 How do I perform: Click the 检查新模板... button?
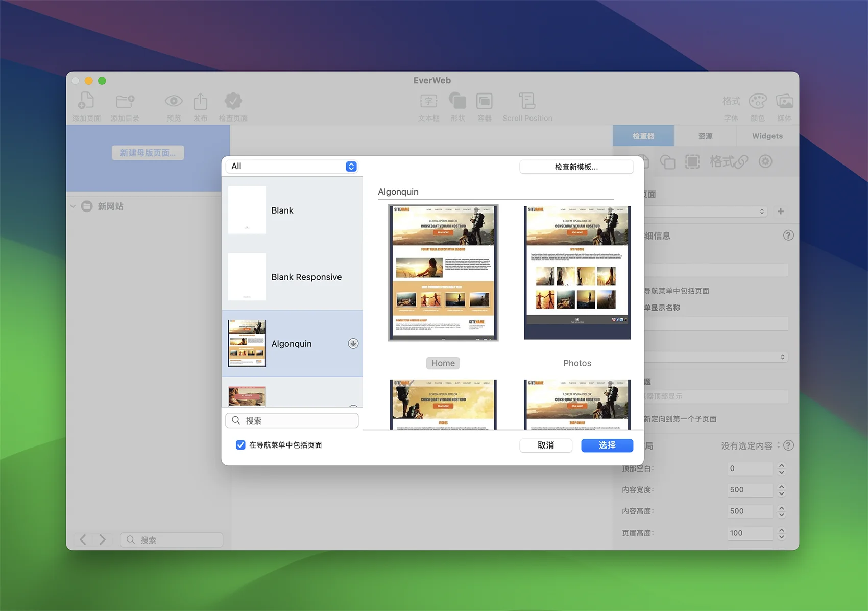[576, 167]
